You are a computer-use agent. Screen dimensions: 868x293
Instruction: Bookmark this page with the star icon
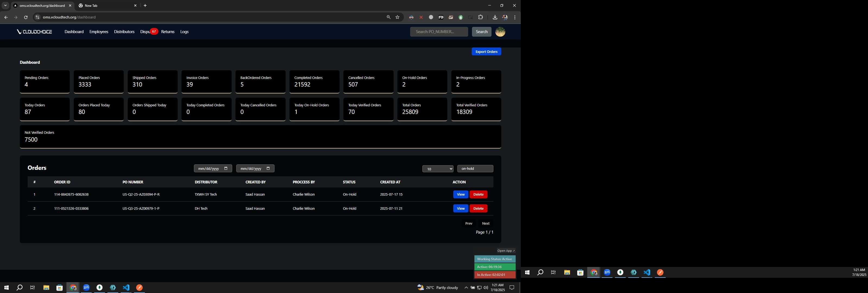[x=398, y=17]
